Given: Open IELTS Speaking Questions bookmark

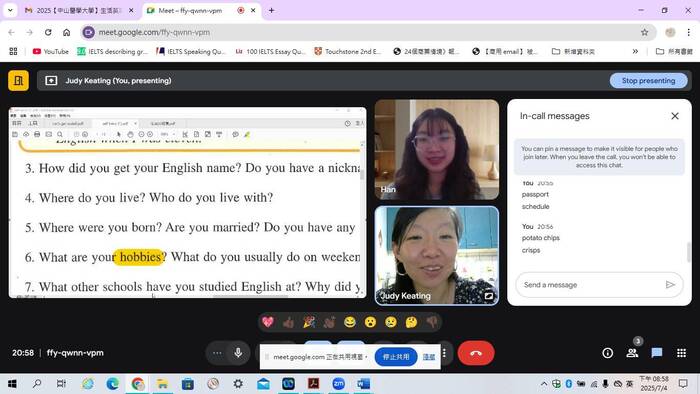Looking at the screenshot, I should 191,51.
